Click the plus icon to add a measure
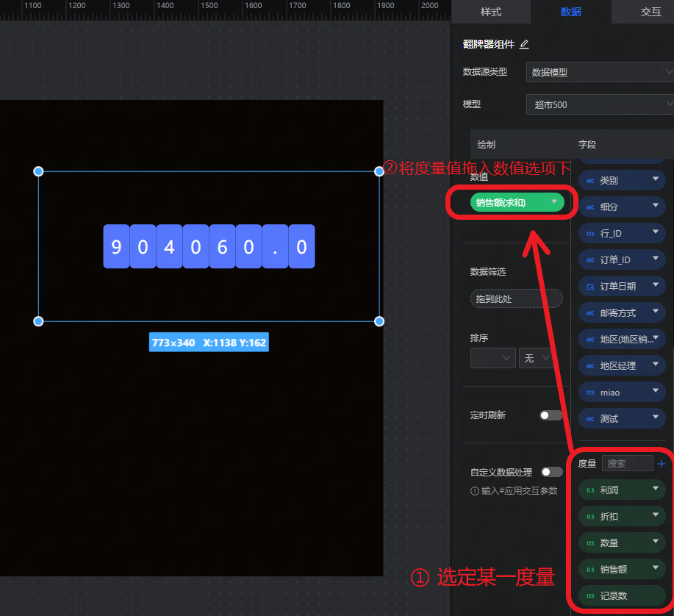This screenshot has width=674, height=616. [x=661, y=464]
